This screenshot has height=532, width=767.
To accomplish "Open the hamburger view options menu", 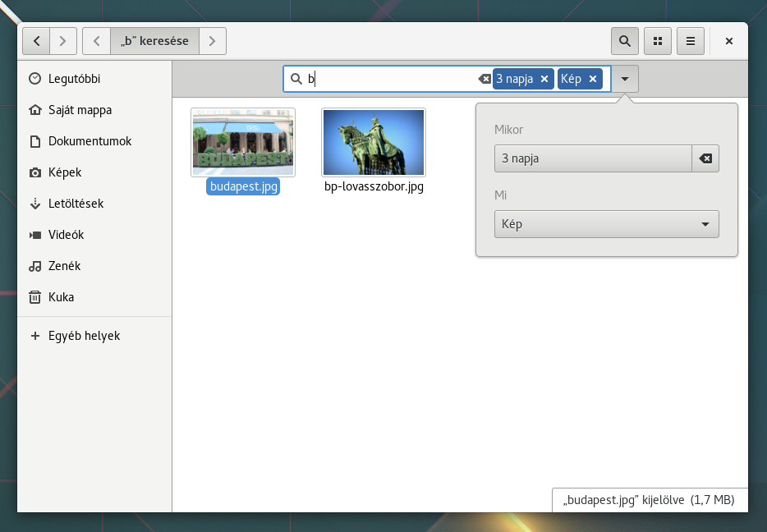I will click(x=691, y=41).
